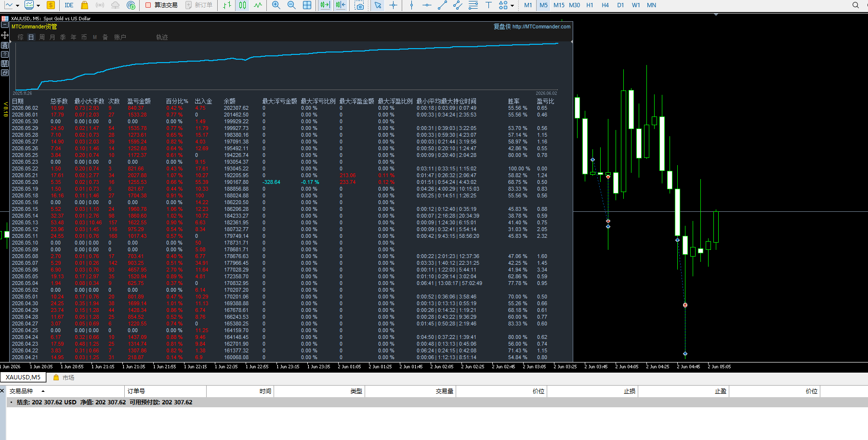Switch timeframe to H1

click(590, 5)
